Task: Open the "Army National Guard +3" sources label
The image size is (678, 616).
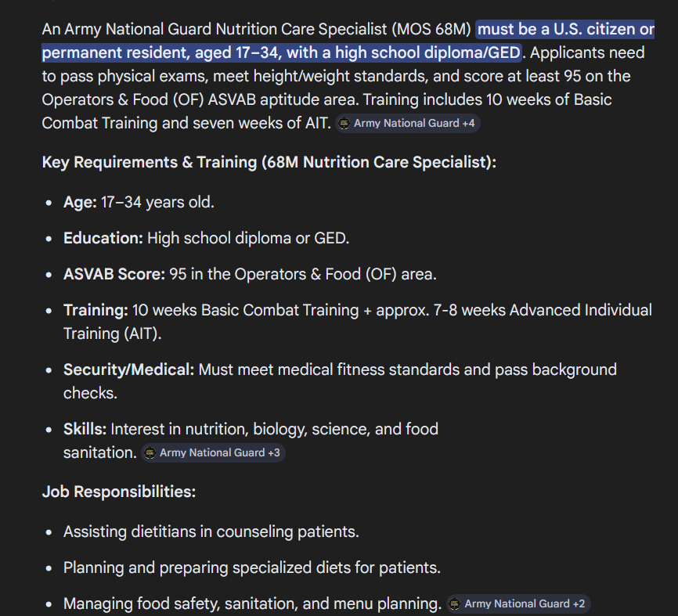Action: tap(220, 453)
